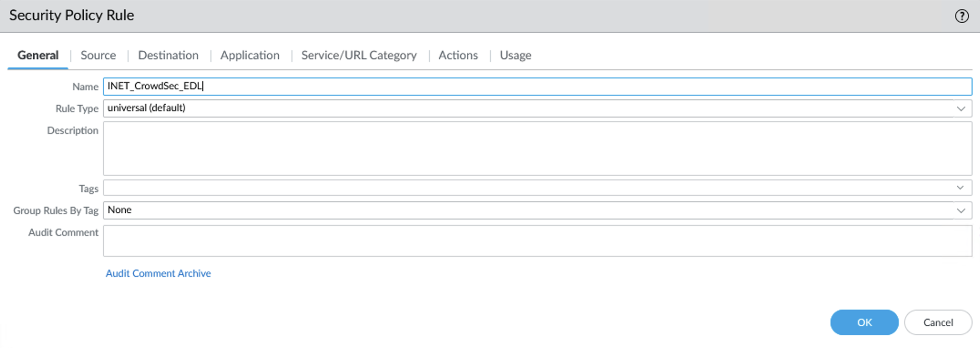Open the Source tab

[98, 55]
